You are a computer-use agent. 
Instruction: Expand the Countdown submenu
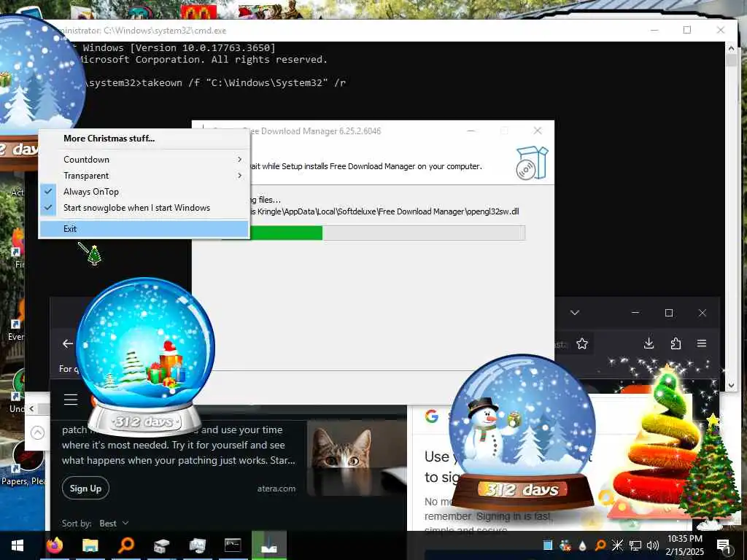144,159
